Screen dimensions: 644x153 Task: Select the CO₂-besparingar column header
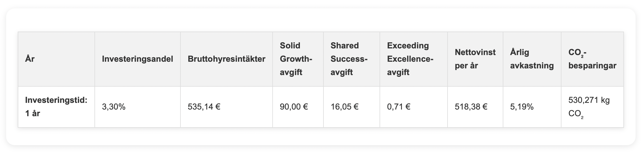point(592,59)
